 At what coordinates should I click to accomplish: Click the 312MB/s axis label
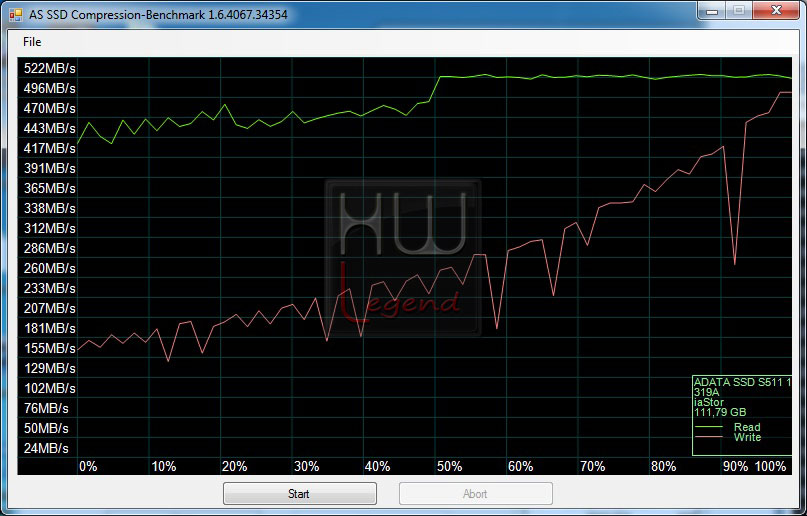(49, 228)
